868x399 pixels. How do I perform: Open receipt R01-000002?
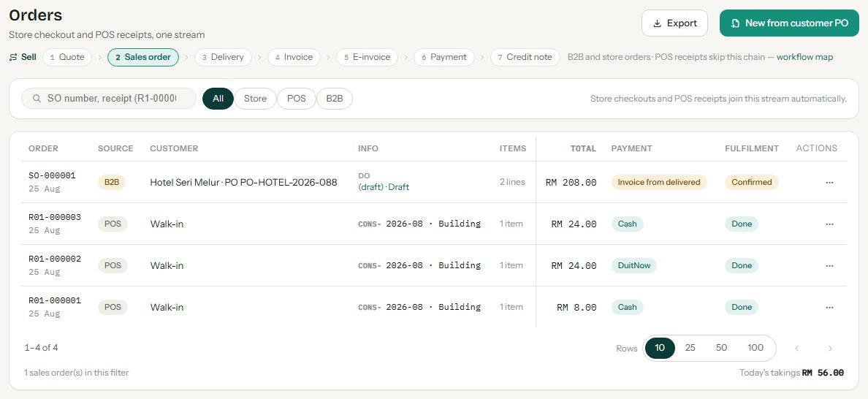(x=55, y=259)
